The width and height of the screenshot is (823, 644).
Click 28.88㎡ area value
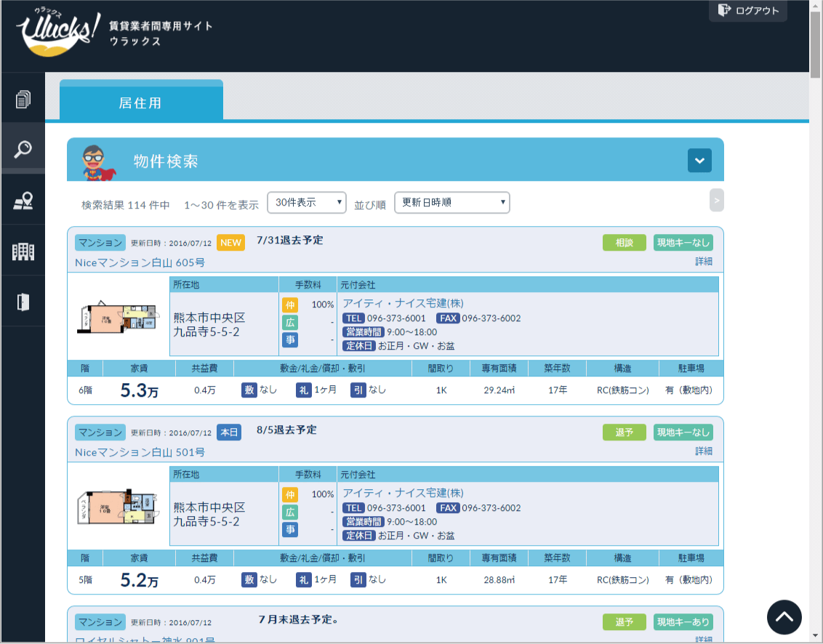pos(499,580)
